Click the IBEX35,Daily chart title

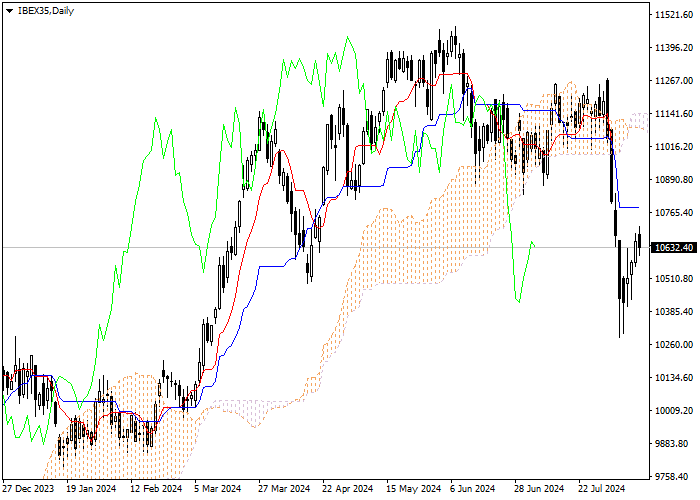(46, 11)
